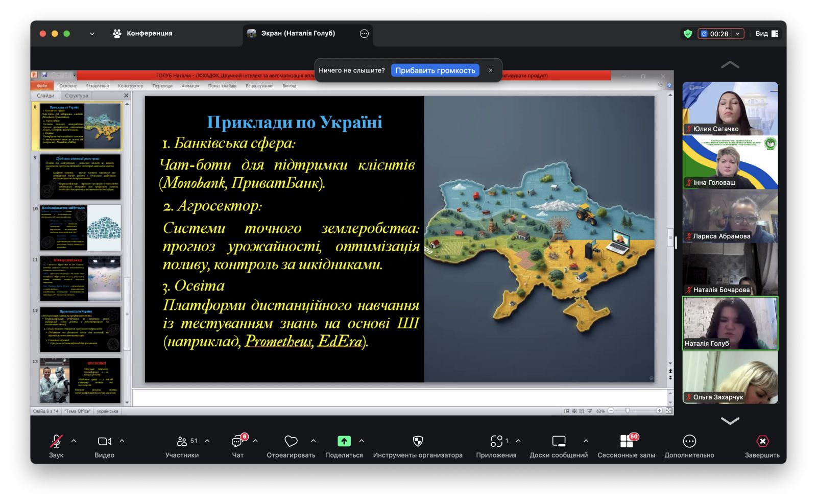The width and height of the screenshot is (817, 504).
Task: Unmute the microphone audio button
Action: click(56, 441)
